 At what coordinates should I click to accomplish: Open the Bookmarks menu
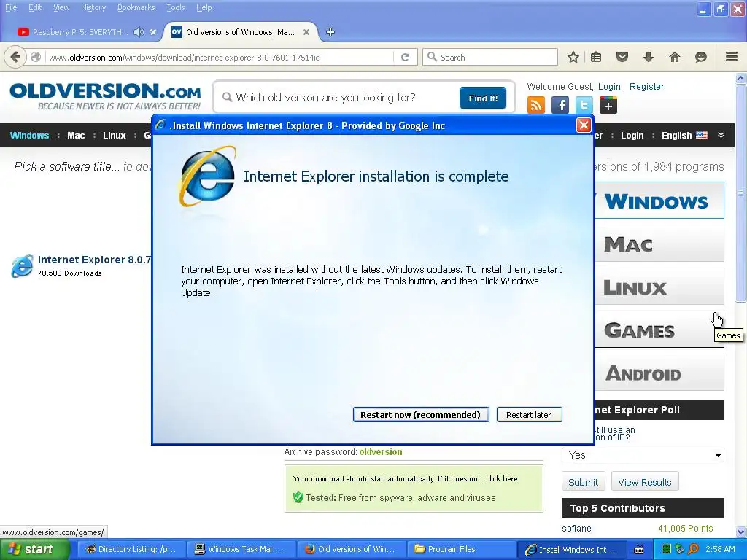(136, 7)
